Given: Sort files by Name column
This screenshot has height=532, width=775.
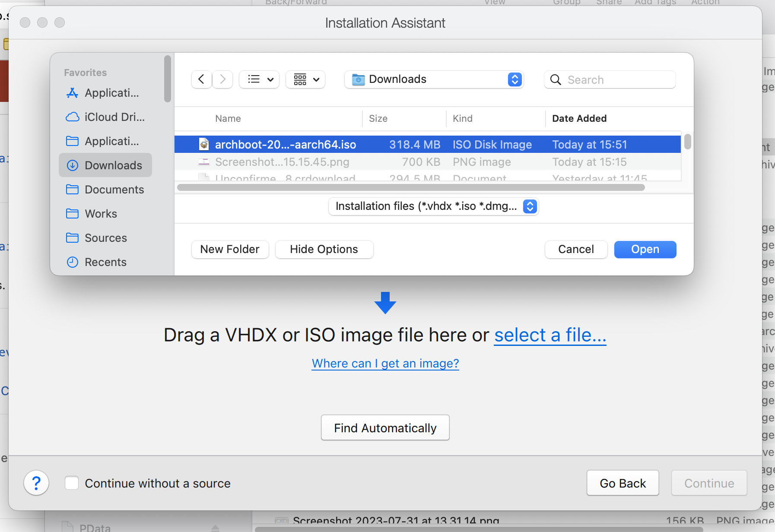Looking at the screenshot, I should point(228,118).
